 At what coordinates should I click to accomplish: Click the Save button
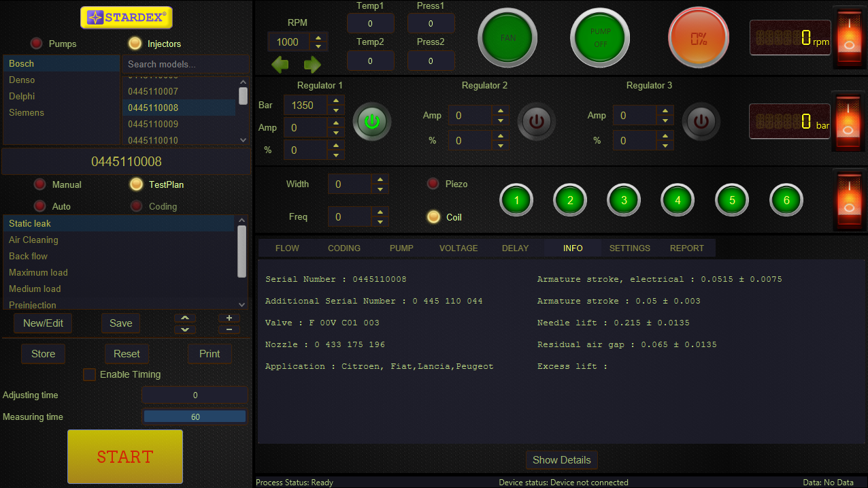121,323
